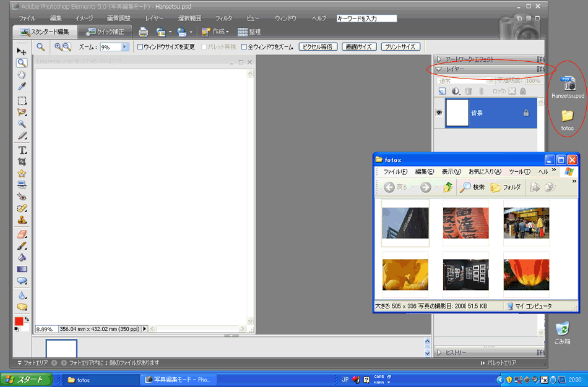Select the Rectangular Marquee tool
Screen dimensions: 588x387
[22, 101]
